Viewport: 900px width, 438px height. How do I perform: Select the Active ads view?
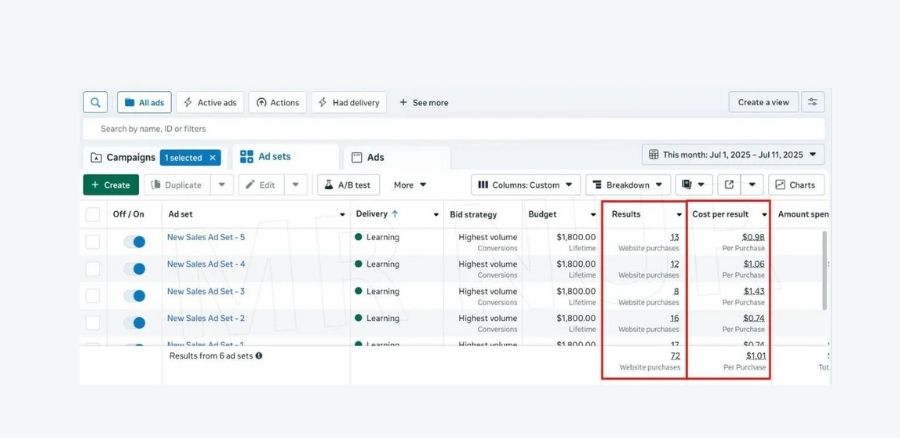coord(210,102)
